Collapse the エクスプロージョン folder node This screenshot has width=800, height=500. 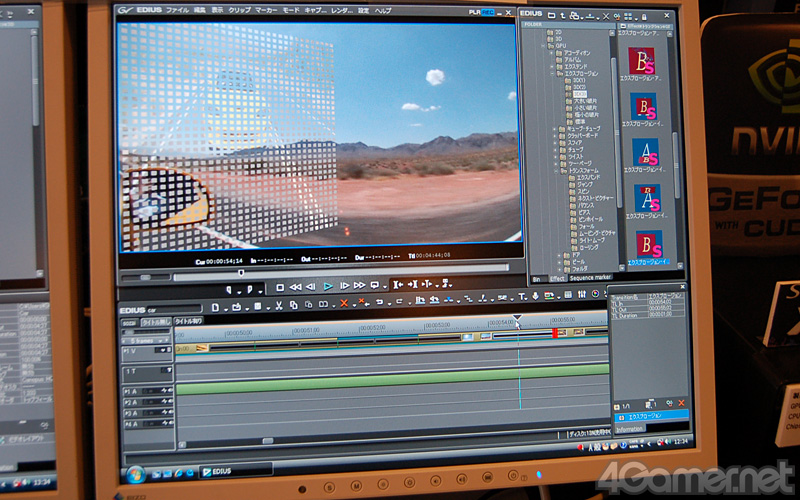click(x=552, y=73)
